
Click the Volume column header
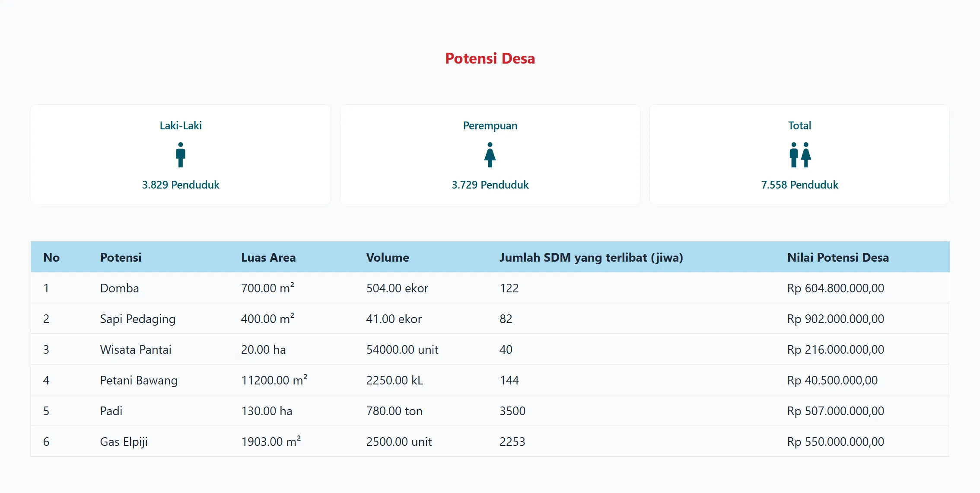(387, 257)
